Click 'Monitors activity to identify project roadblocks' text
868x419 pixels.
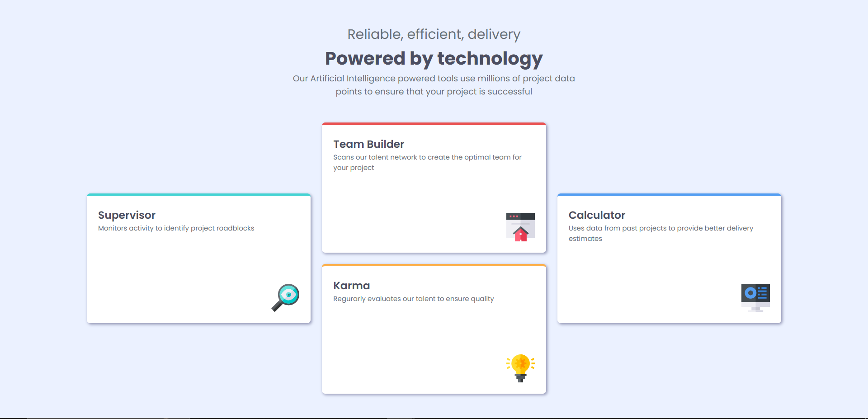[x=176, y=228]
